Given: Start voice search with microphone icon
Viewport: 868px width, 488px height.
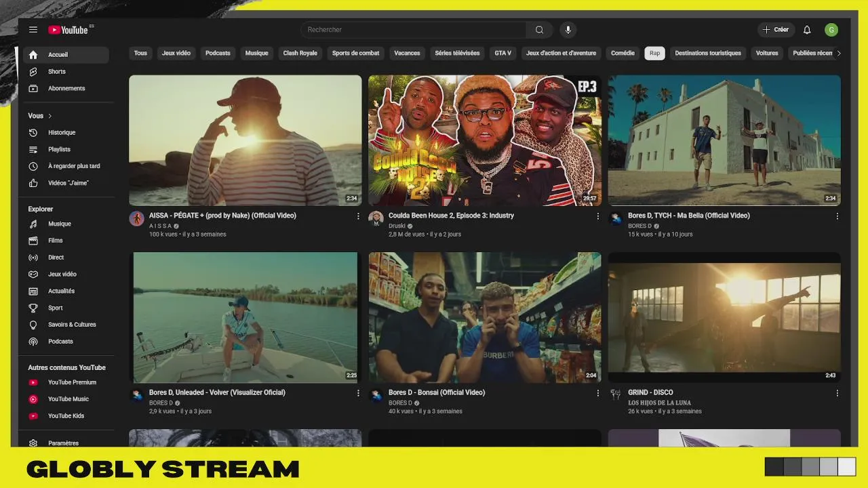Looking at the screenshot, I should (568, 30).
